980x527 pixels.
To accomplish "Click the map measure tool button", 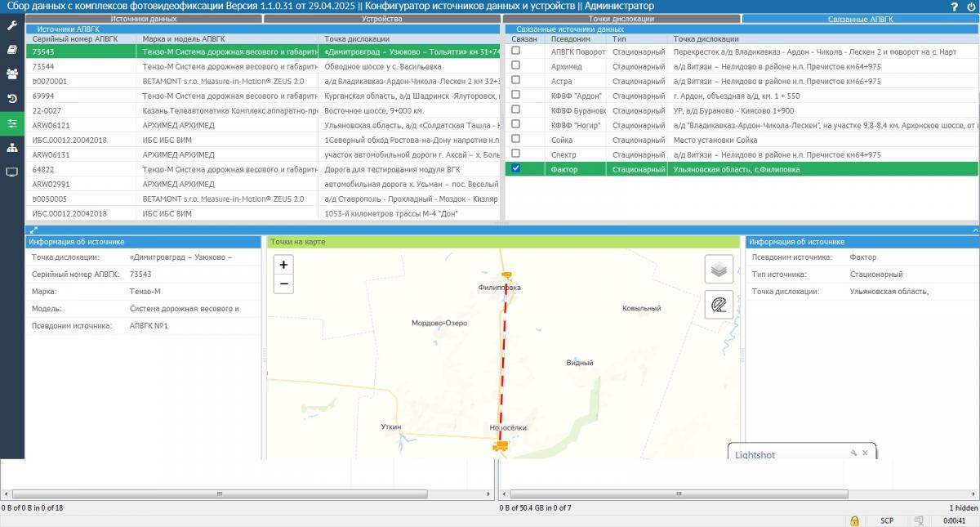I will click(719, 305).
